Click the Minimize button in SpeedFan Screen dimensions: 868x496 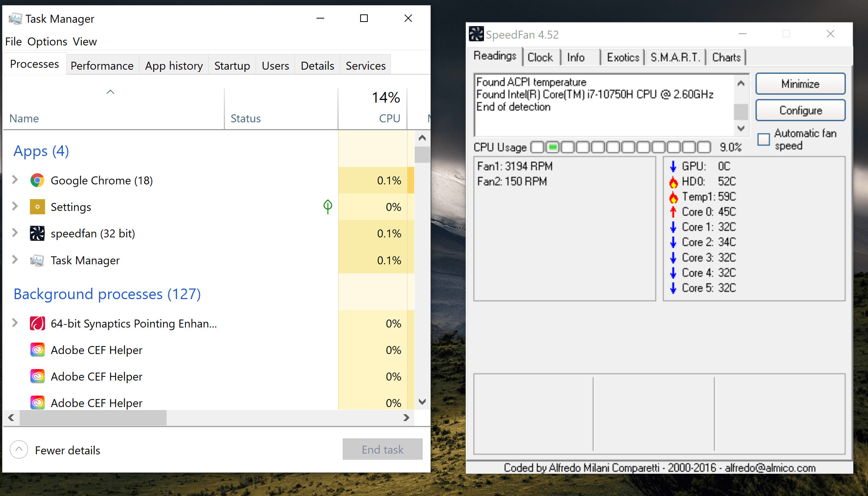click(800, 84)
